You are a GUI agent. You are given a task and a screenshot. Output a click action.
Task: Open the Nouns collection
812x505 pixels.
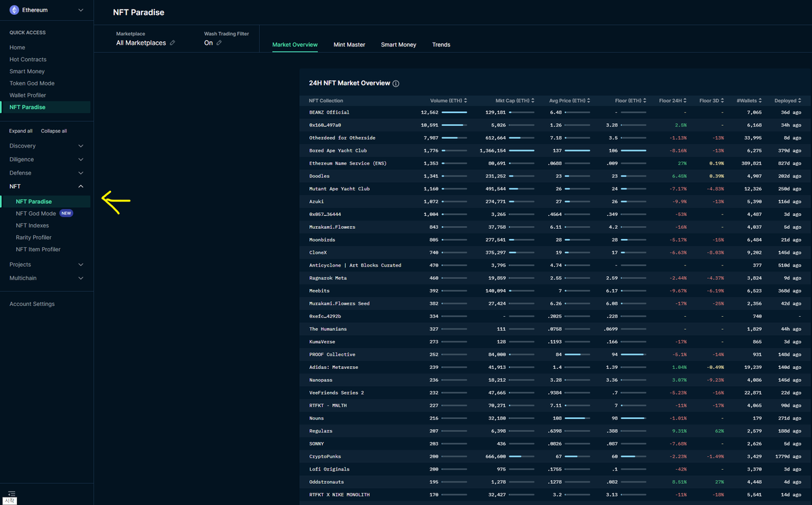[317, 418]
